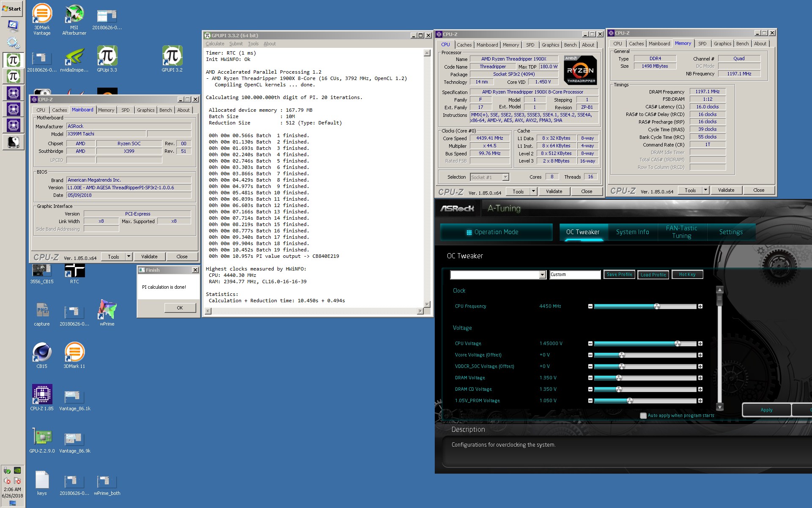Open the keys text file
Viewport: 812px width, 508px height.
click(42, 483)
